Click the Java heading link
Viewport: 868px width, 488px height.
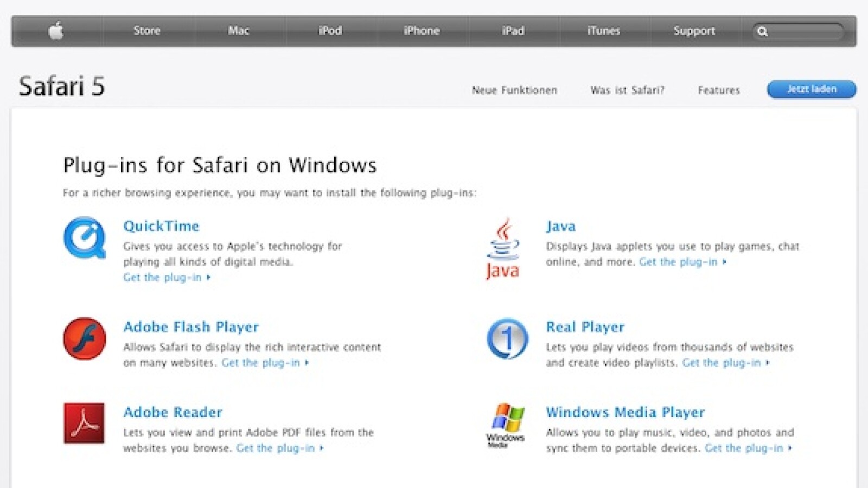(561, 226)
